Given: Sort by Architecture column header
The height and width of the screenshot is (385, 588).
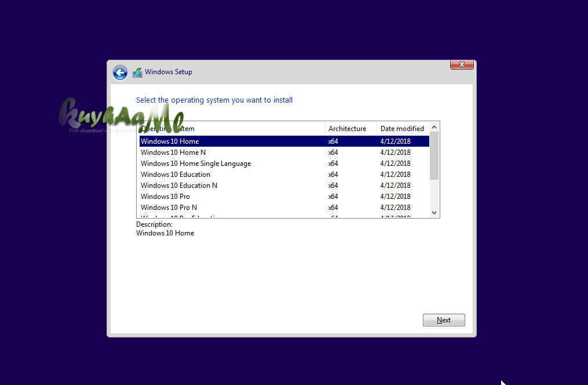Looking at the screenshot, I should pyautogui.click(x=350, y=129).
